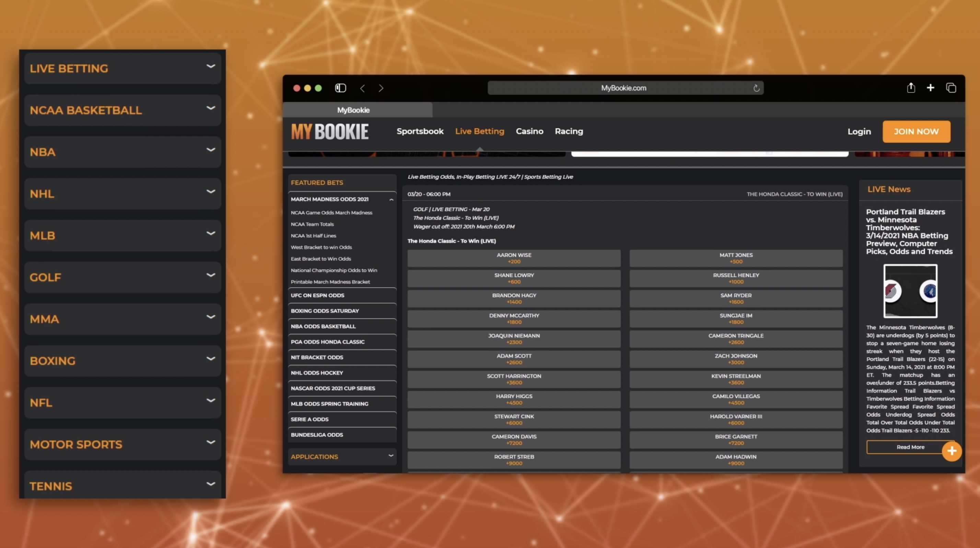Click the Trail Blazers vs Timberwolves thumbnail
980x548 pixels.
910,291
